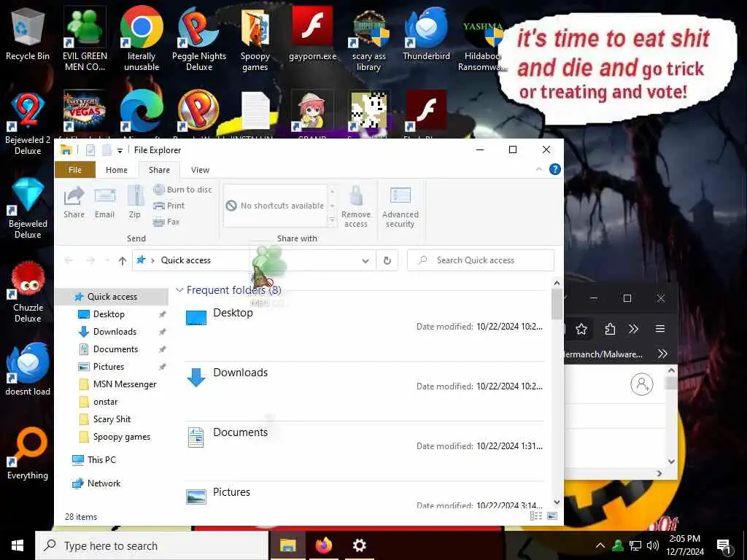Open Peggle Nights Deluxe shortcut
747x560 pixels.
coord(199,39)
